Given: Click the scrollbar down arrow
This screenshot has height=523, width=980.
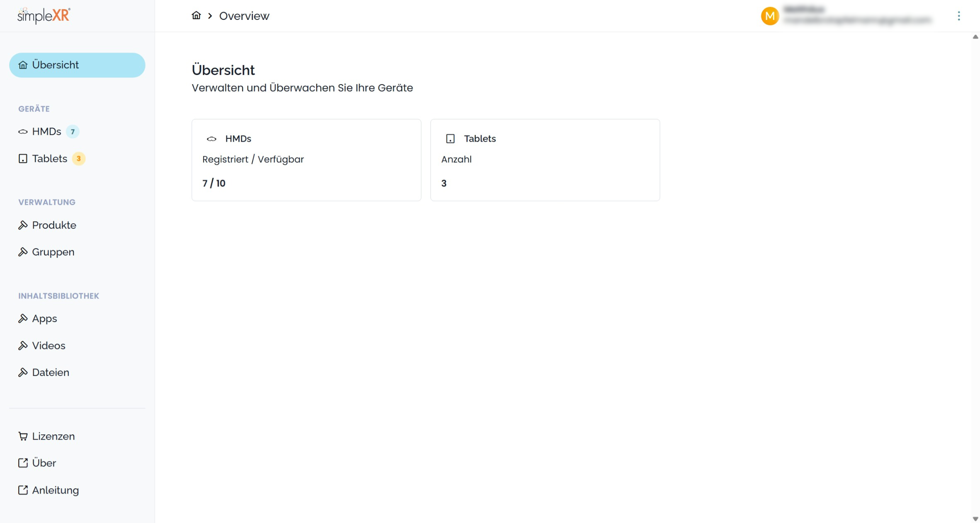Looking at the screenshot, I should point(975,519).
